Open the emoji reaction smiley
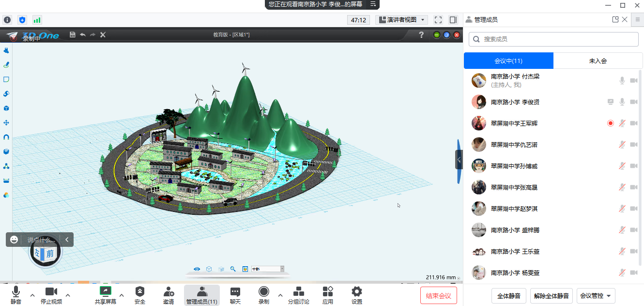The image size is (644, 306). [14, 240]
